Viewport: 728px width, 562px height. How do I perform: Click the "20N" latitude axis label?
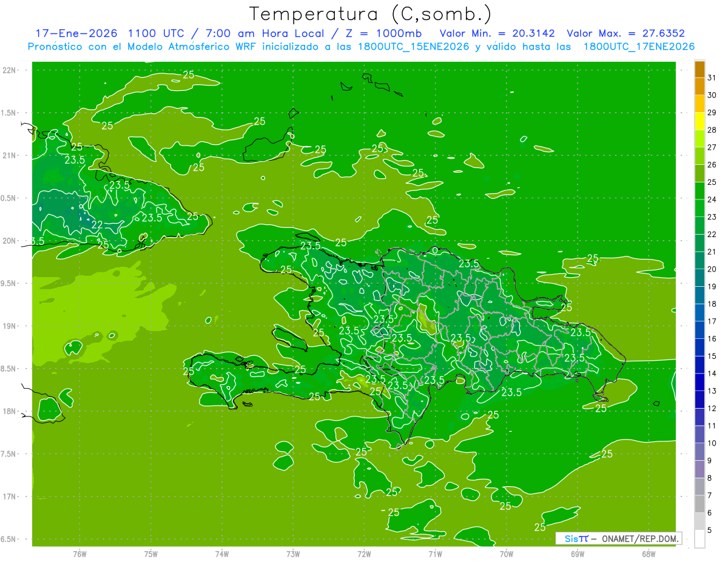[x=9, y=241]
